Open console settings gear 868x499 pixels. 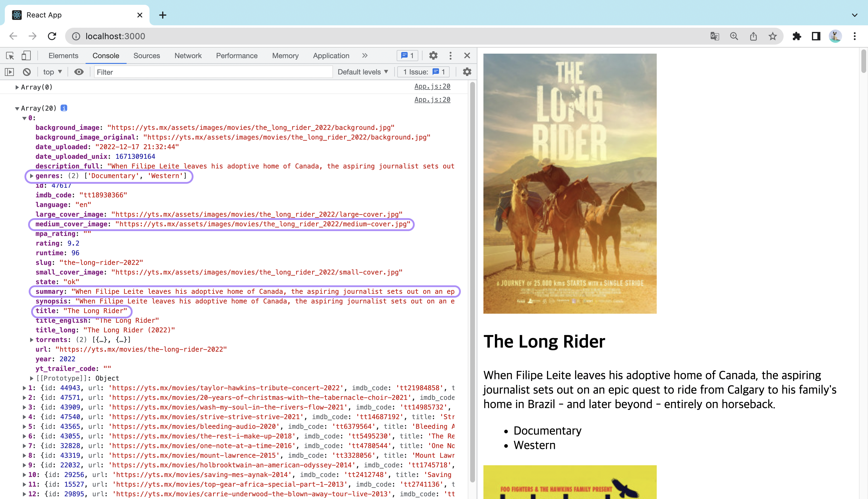[x=467, y=72]
